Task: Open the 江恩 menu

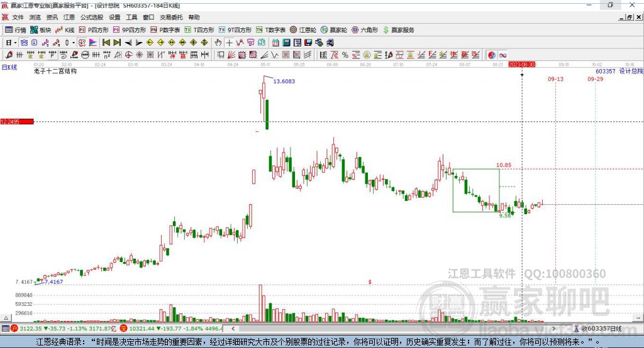Action: (x=69, y=17)
